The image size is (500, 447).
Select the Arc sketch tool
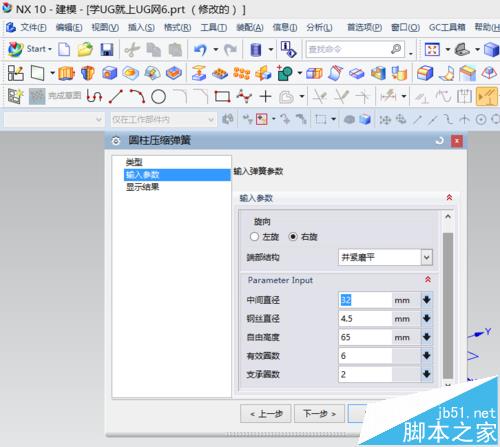(137, 97)
